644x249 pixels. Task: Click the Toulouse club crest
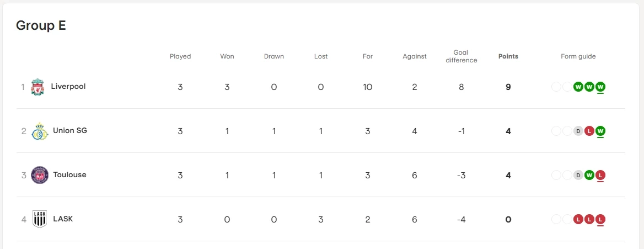[x=40, y=175]
